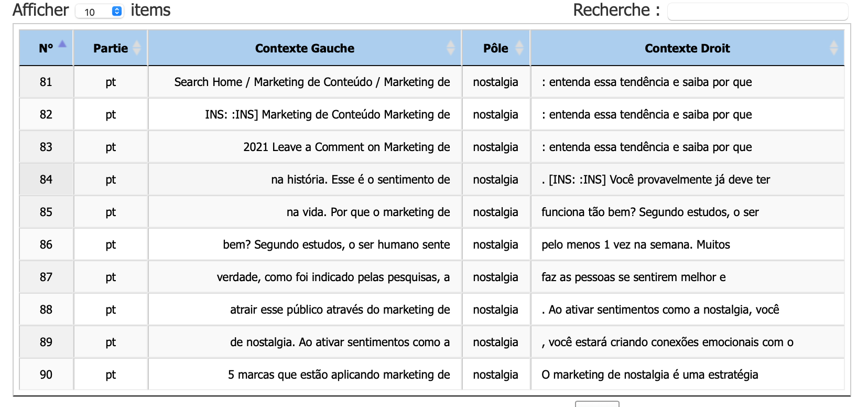Click sort arrows icon in Pôle header
868x407 pixels.
click(x=519, y=48)
